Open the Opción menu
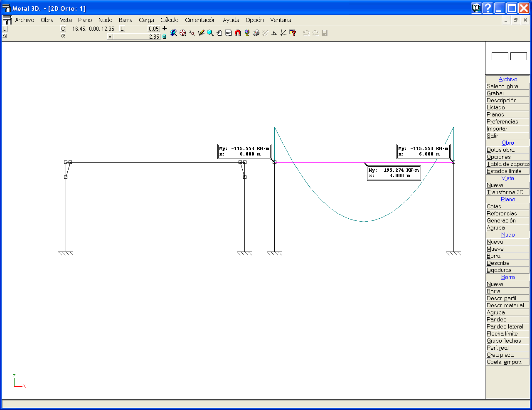This screenshot has height=410, width=532. (x=255, y=20)
